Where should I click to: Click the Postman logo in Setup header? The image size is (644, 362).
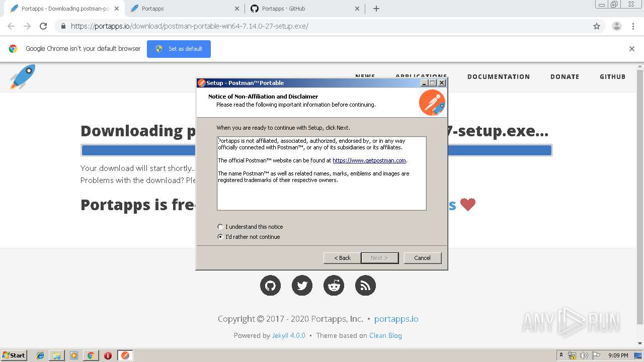coord(432,103)
